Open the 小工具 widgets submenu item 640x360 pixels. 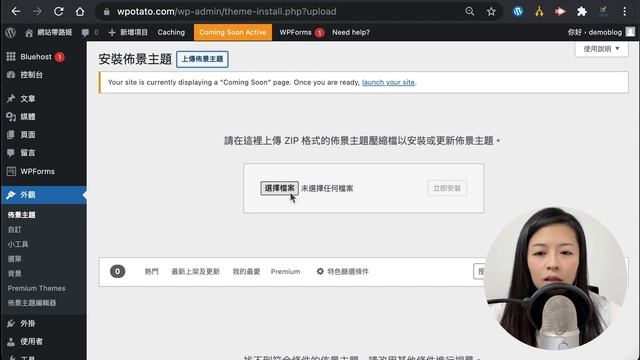(x=18, y=244)
